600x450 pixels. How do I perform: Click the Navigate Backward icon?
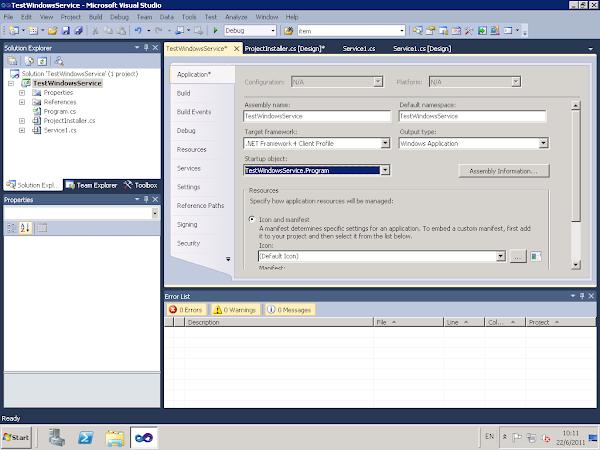tap(179, 31)
